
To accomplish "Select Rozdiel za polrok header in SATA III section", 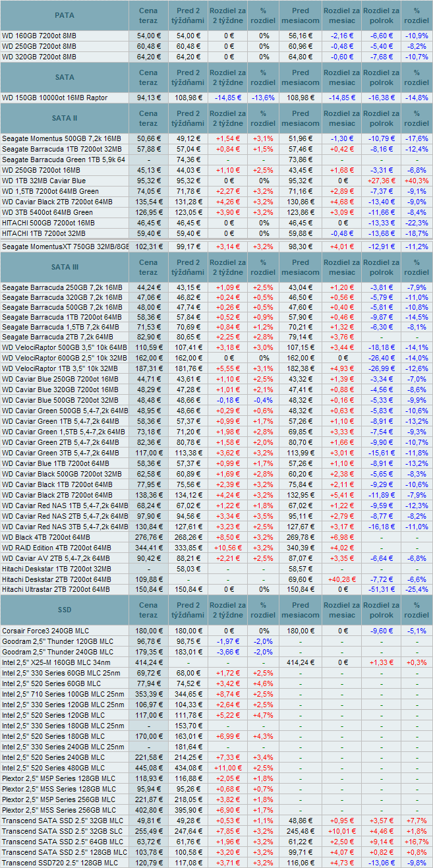I will pyautogui.click(x=382, y=267).
